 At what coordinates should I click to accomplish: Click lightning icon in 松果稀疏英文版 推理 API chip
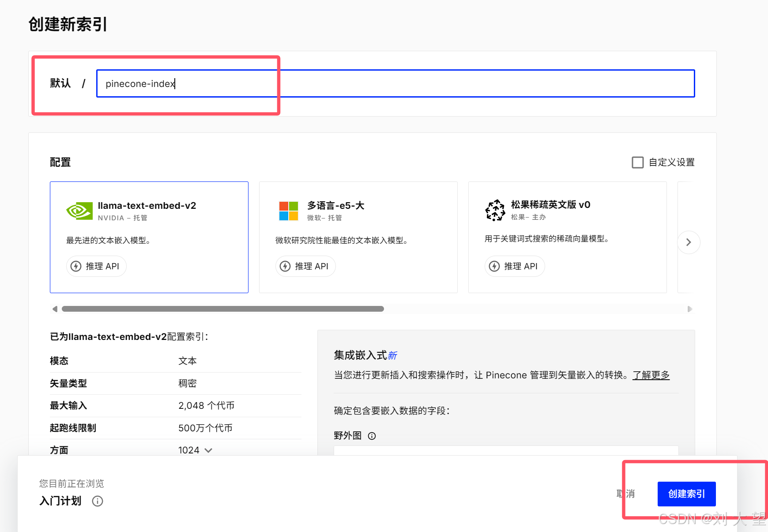(x=494, y=266)
